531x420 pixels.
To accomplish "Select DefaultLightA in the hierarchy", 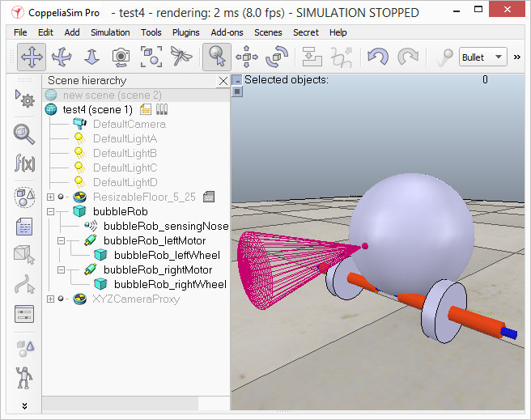I will tap(125, 138).
